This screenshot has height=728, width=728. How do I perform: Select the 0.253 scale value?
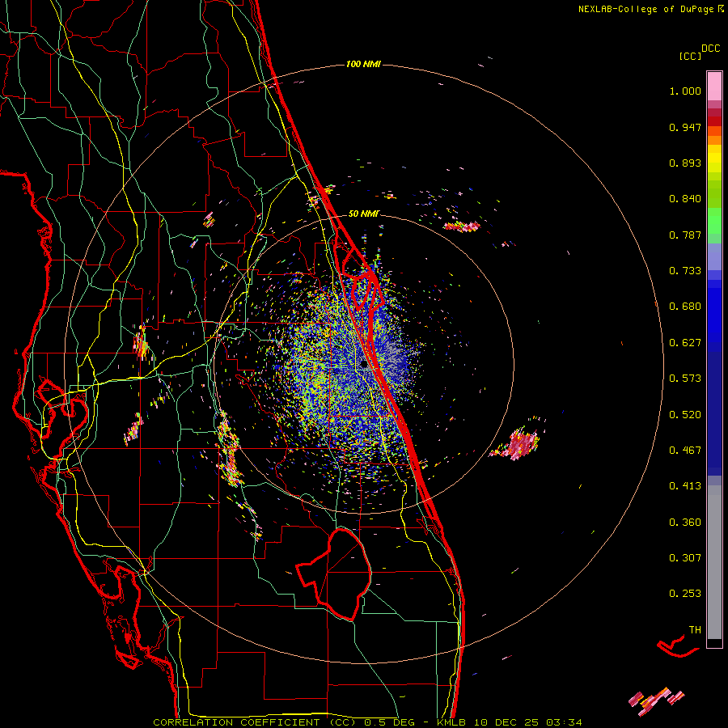coord(685,594)
